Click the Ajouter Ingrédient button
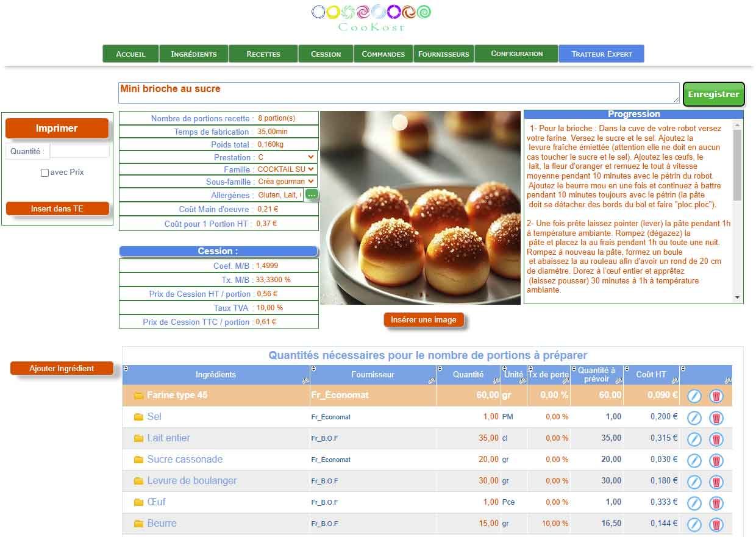 [x=62, y=368]
